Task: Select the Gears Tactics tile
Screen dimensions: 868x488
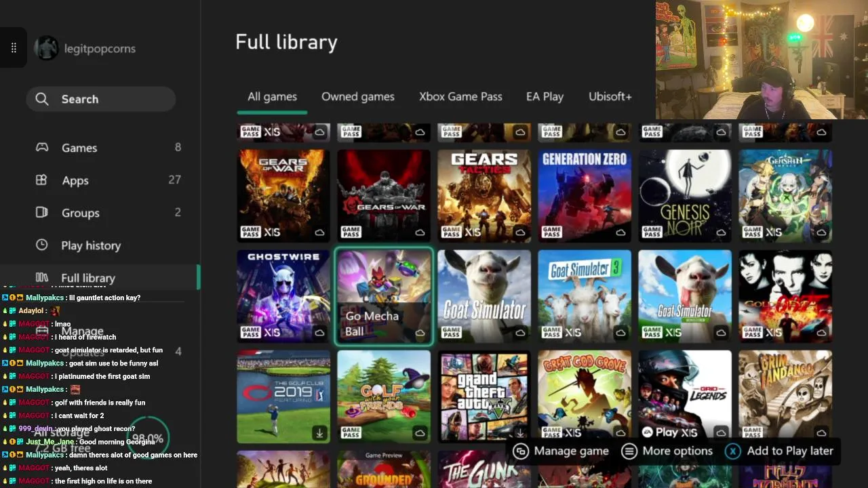Action: coord(484,195)
